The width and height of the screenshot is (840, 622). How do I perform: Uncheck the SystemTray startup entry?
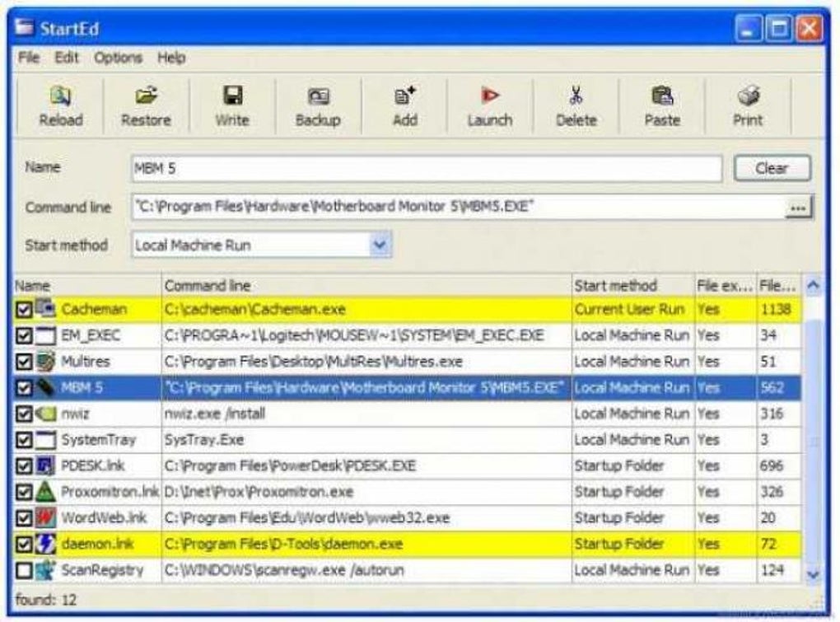[x=24, y=440]
